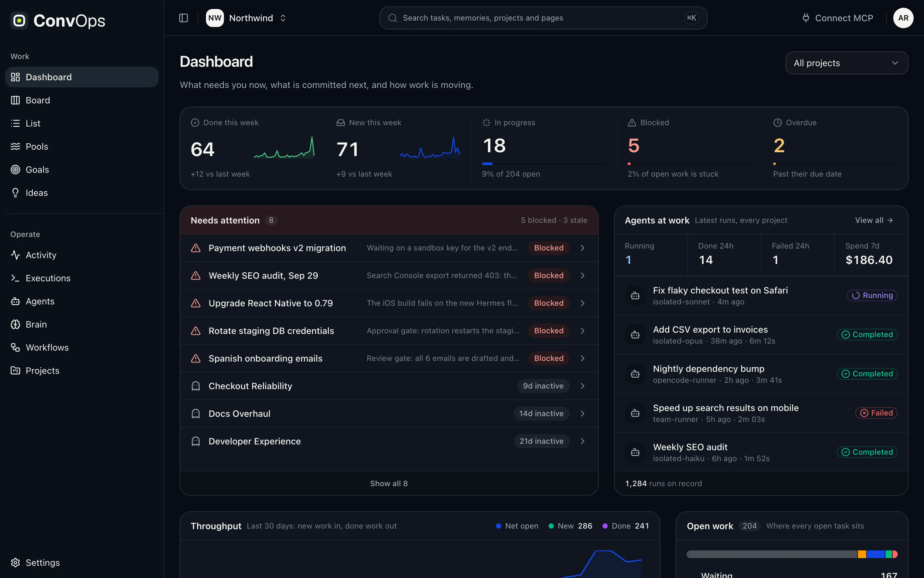Click the Projects folder icon
The height and width of the screenshot is (578, 924).
15,371
